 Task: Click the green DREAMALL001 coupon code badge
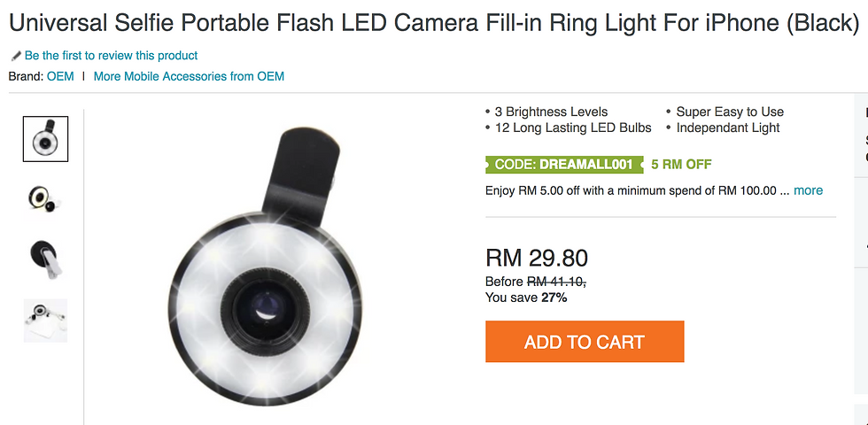click(x=560, y=165)
